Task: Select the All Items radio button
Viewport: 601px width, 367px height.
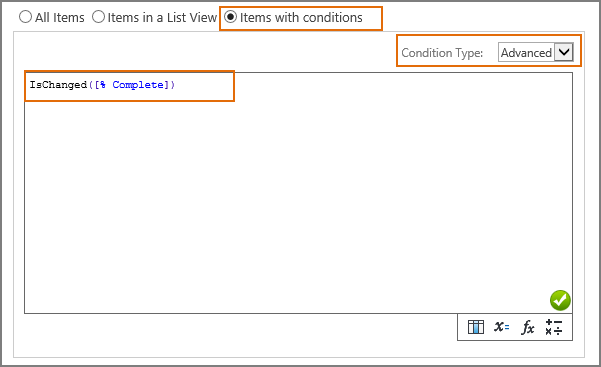Action: [25, 17]
